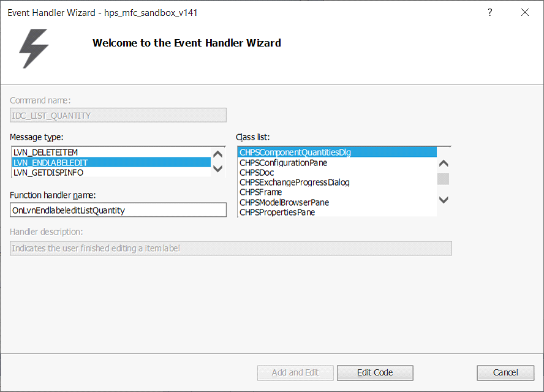Click the class list scrollbar thumb

[443, 179]
